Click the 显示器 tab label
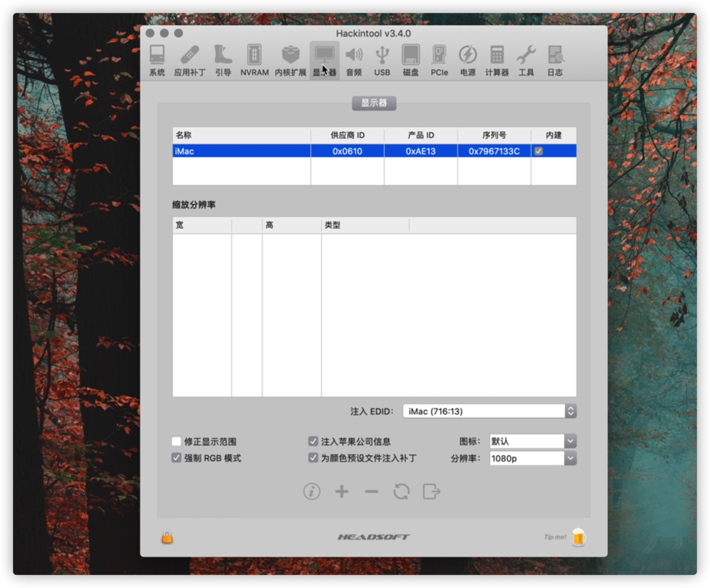Viewport: 710px width, 588px height. click(x=374, y=103)
